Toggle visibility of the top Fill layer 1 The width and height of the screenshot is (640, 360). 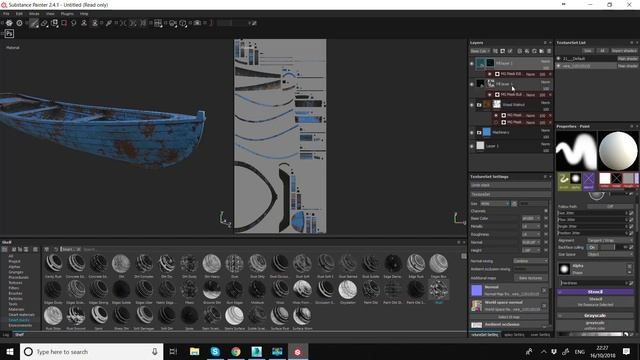click(x=472, y=63)
